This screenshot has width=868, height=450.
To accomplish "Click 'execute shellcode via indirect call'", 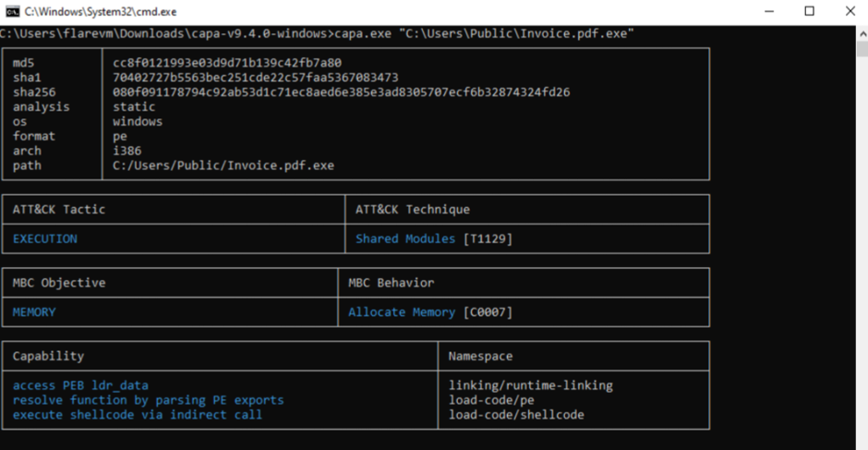I will (138, 415).
